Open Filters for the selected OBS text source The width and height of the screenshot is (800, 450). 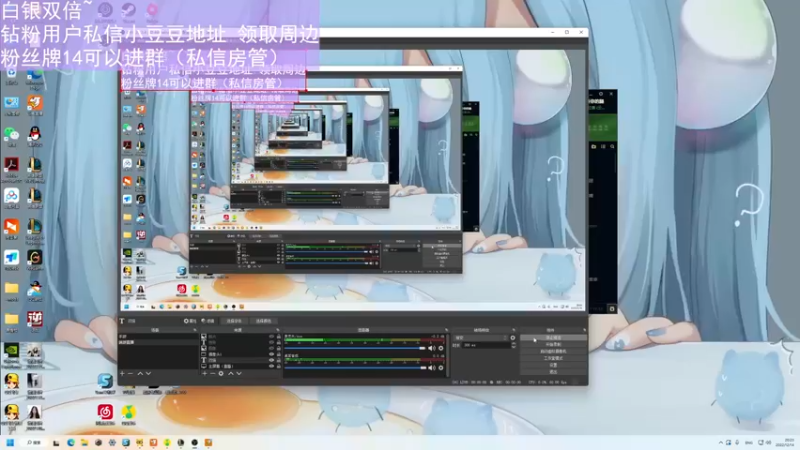208,321
